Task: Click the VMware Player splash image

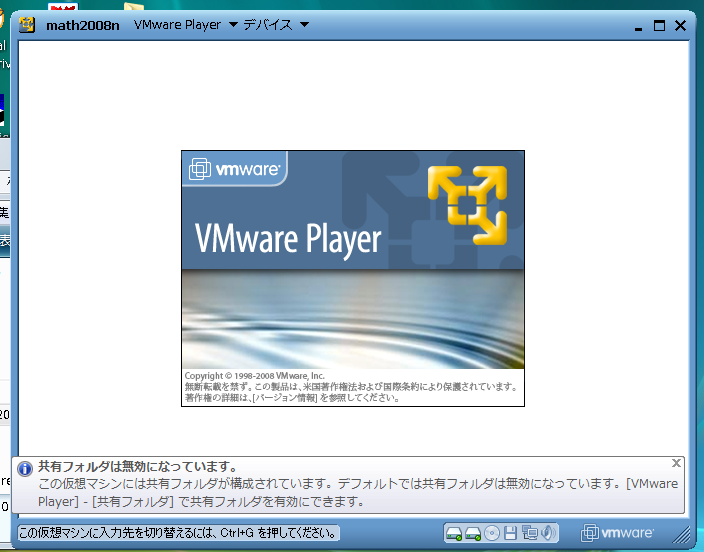Action: tap(353, 278)
